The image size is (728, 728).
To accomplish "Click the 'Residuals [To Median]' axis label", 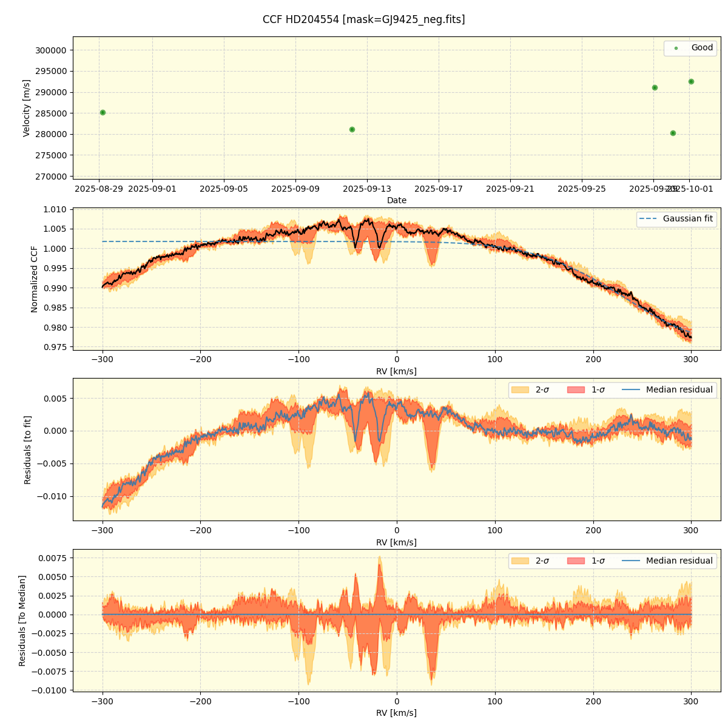I will (22, 621).
